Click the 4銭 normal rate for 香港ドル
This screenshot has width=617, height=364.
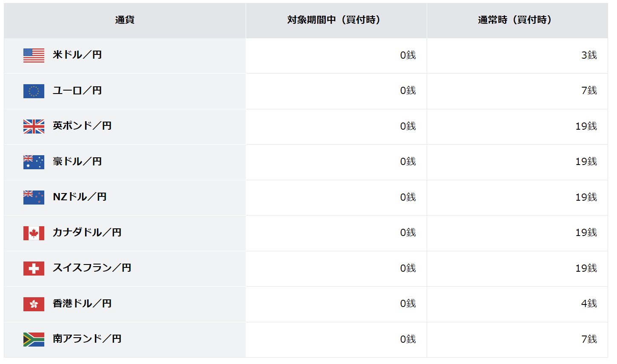(x=589, y=304)
